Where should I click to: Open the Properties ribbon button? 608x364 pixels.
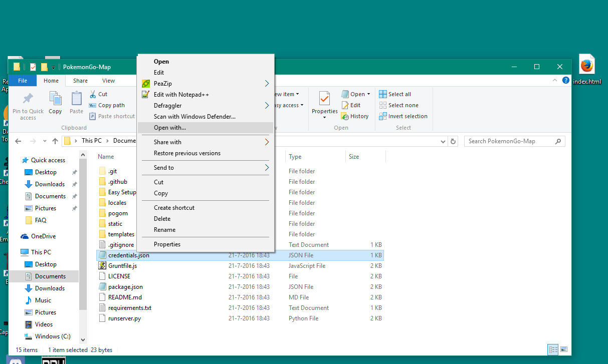(324, 105)
